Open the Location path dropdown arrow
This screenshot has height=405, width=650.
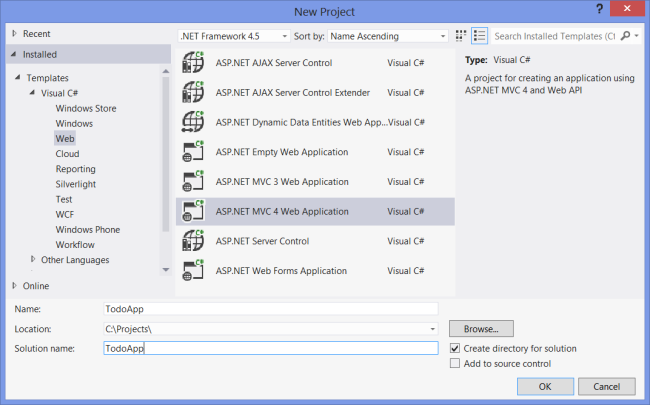(x=432, y=329)
